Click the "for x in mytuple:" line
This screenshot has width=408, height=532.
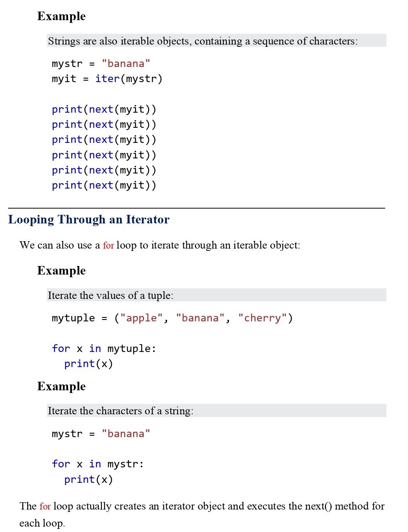[x=104, y=348]
